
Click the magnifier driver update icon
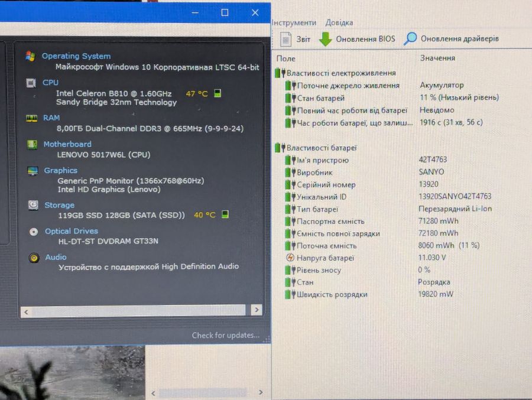click(410, 38)
